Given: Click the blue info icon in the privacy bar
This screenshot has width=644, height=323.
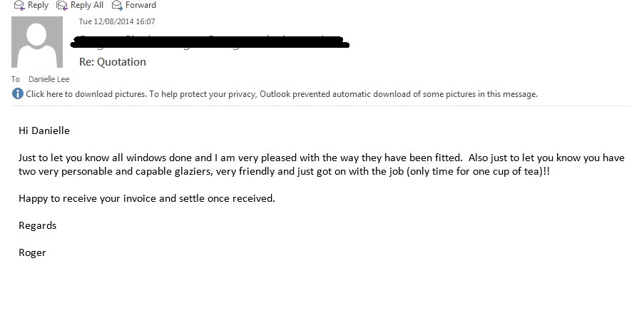Looking at the screenshot, I should tap(18, 94).
